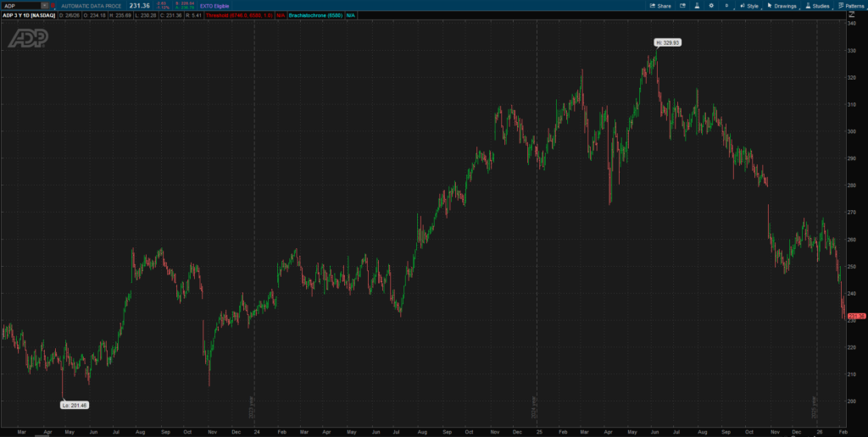Expand the symbol field dropdown arrow

point(44,6)
